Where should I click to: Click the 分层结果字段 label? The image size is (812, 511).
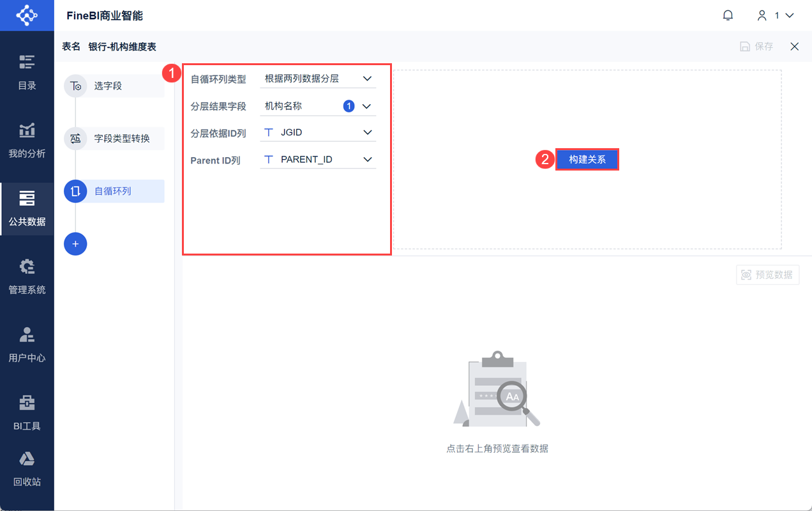pyautogui.click(x=218, y=107)
